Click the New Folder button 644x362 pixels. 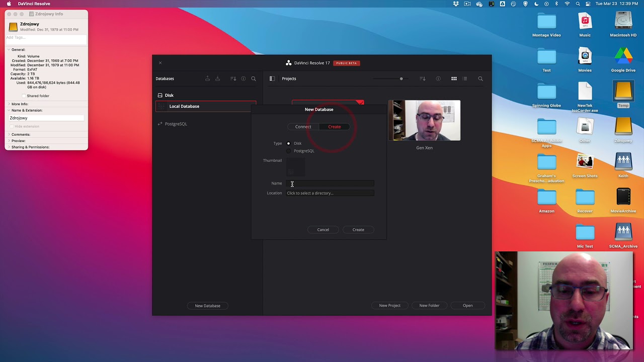tap(429, 306)
